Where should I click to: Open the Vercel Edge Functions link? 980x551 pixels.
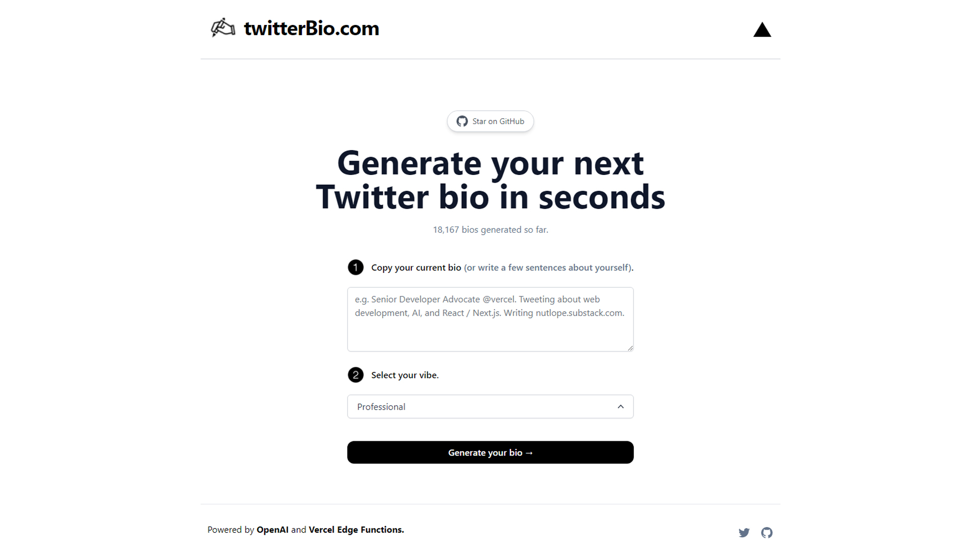click(x=355, y=530)
